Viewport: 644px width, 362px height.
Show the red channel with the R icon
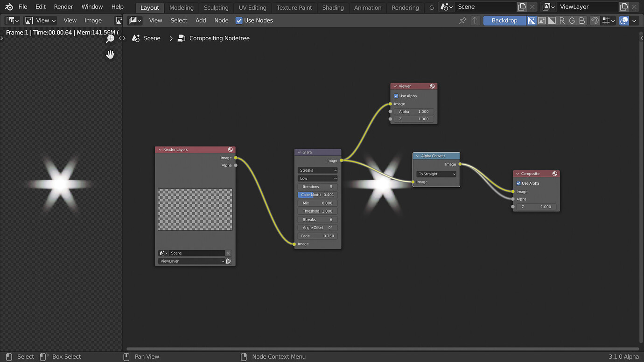point(562,21)
